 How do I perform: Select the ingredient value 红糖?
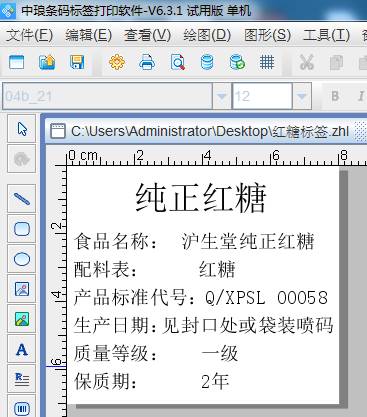[217, 269]
